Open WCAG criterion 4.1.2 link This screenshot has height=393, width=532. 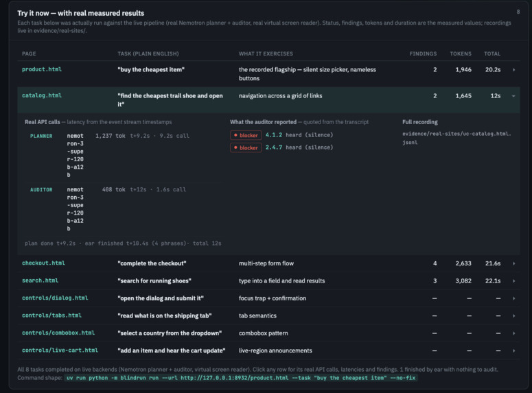click(x=273, y=135)
